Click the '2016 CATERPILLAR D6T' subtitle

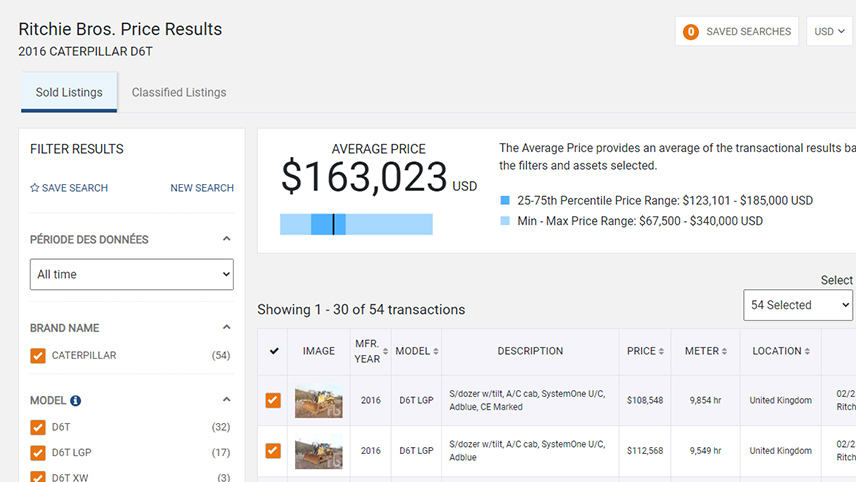[x=85, y=51]
